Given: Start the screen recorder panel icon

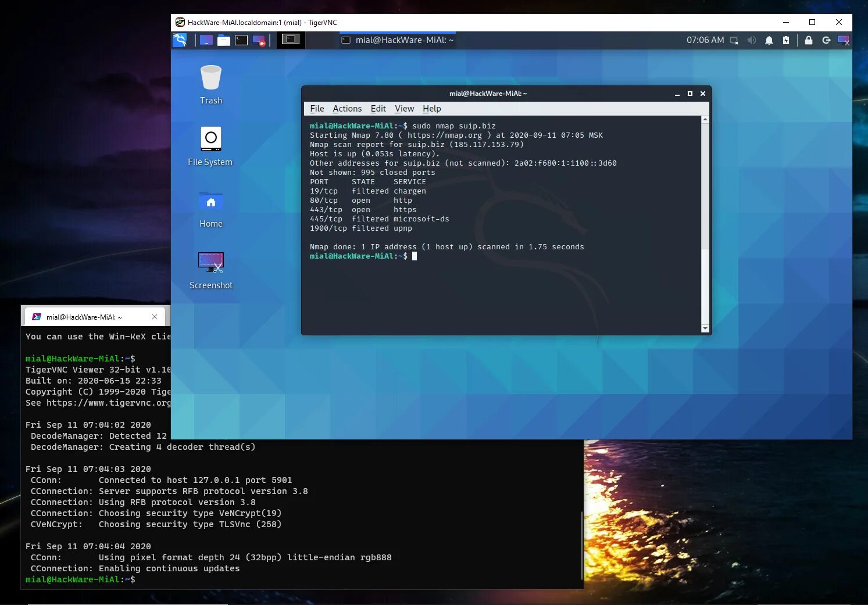Looking at the screenshot, I should point(260,40).
